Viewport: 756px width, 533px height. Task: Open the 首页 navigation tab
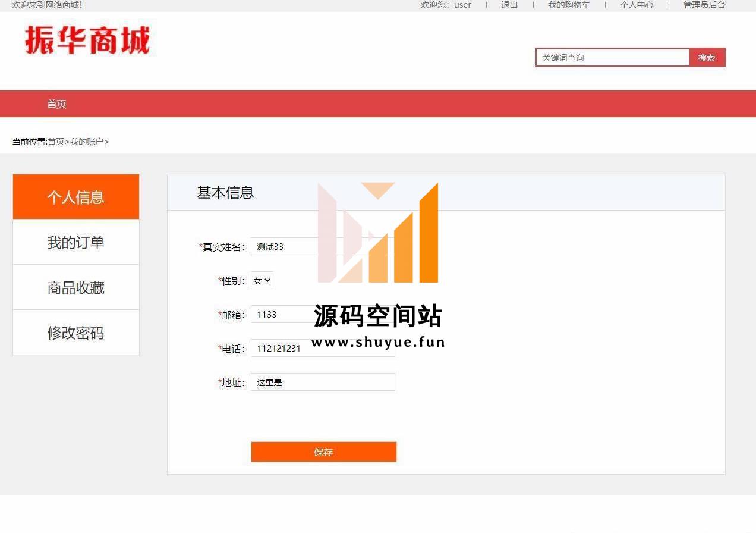[57, 104]
